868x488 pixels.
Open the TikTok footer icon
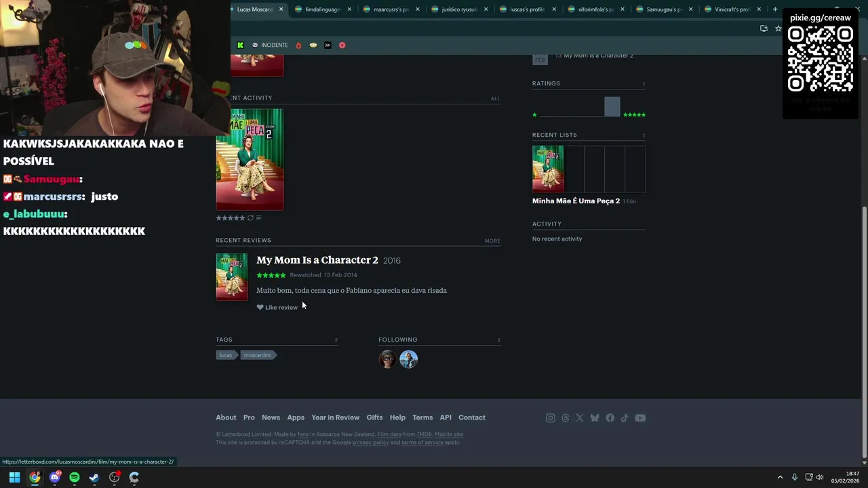[x=625, y=418]
